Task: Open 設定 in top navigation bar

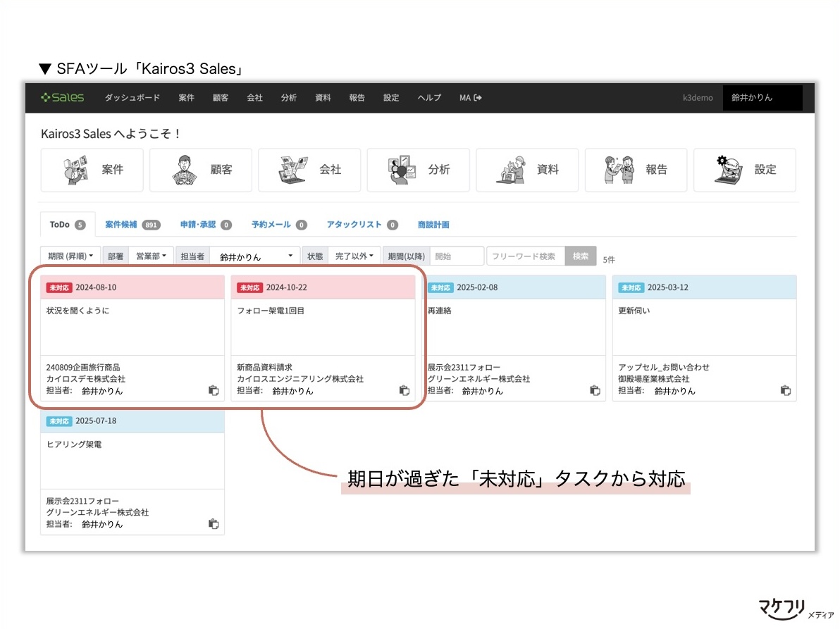Action: (391, 97)
